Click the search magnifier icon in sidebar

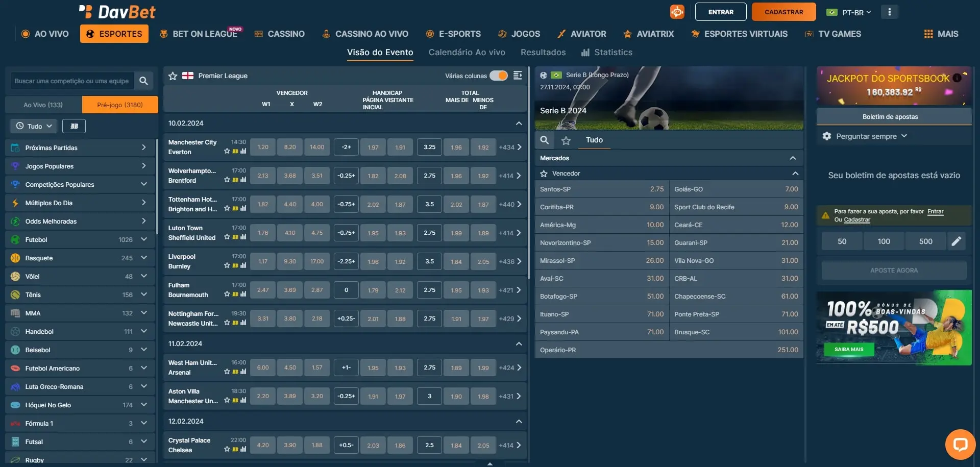click(143, 81)
